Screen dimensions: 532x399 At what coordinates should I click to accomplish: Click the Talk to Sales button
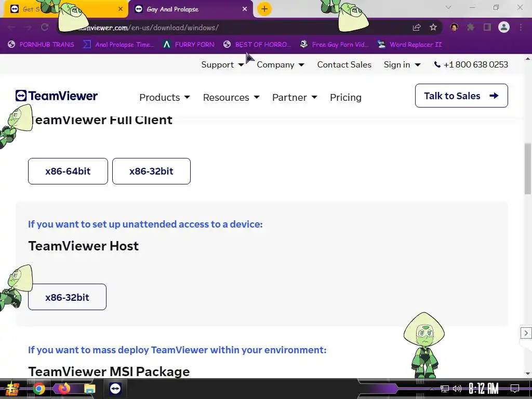point(461,96)
